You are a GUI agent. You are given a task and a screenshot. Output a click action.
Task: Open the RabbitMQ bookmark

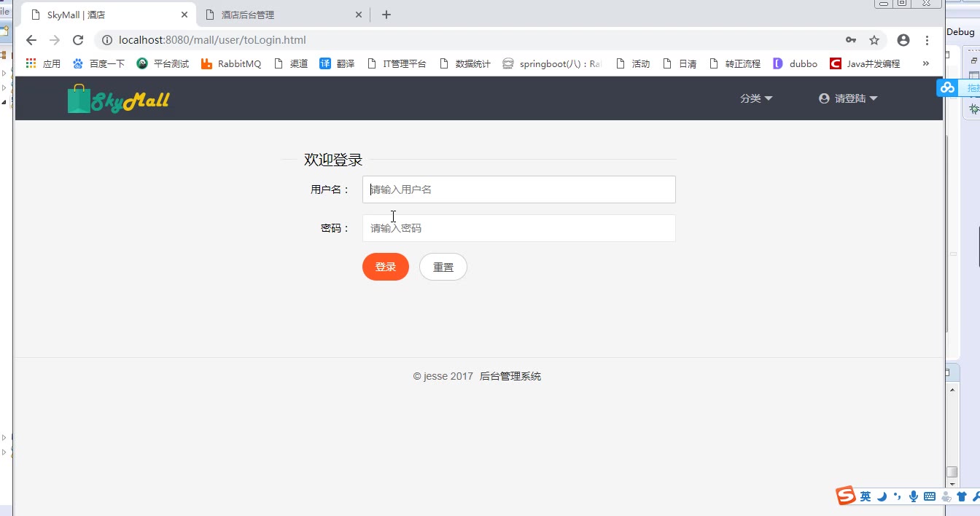click(x=230, y=64)
